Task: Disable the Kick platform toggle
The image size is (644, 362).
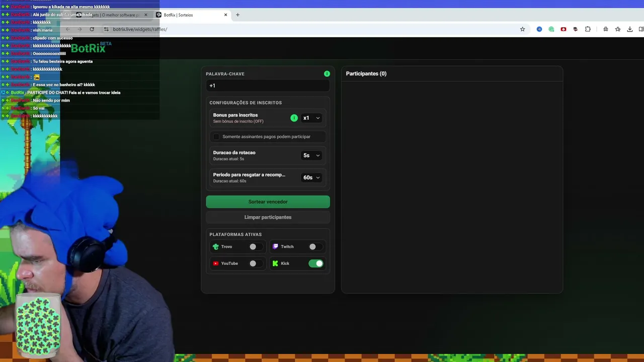Action: 316,263
